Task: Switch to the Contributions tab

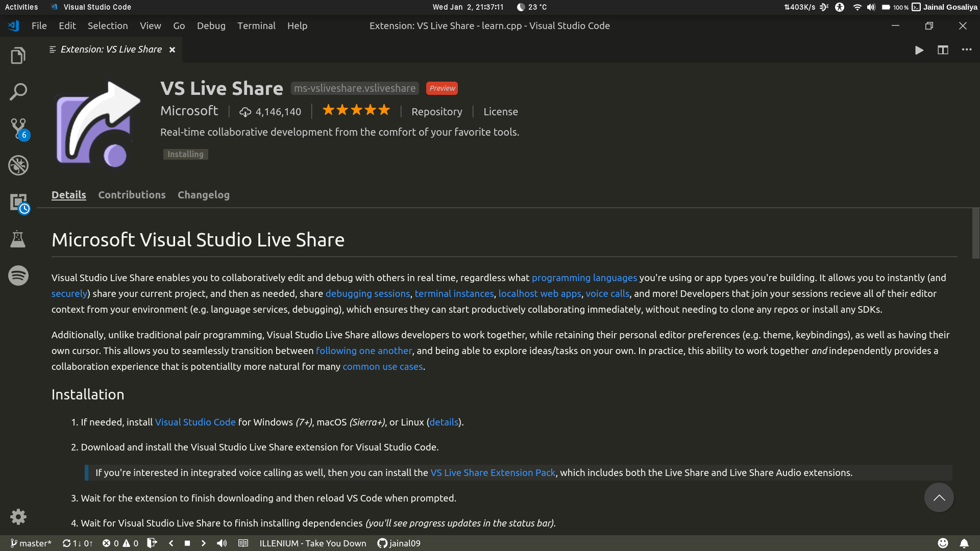Action: (x=132, y=195)
